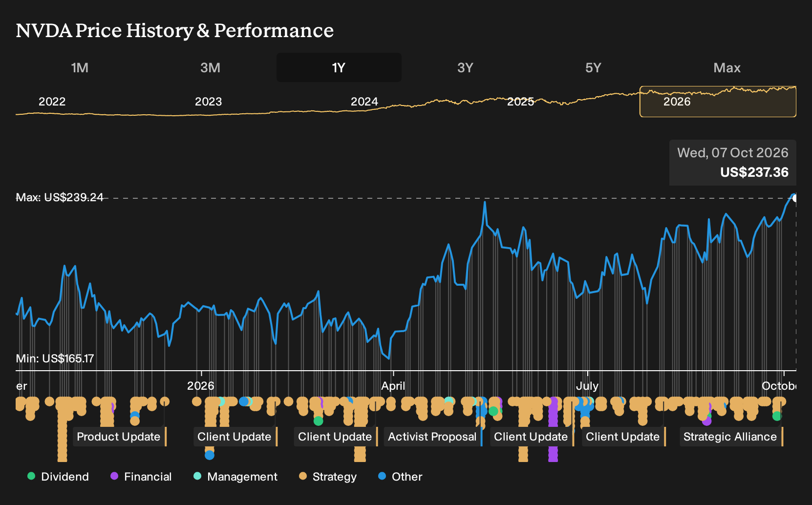Click the highlighted 2026 range selector window
The height and width of the screenshot is (505, 812).
point(718,102)
